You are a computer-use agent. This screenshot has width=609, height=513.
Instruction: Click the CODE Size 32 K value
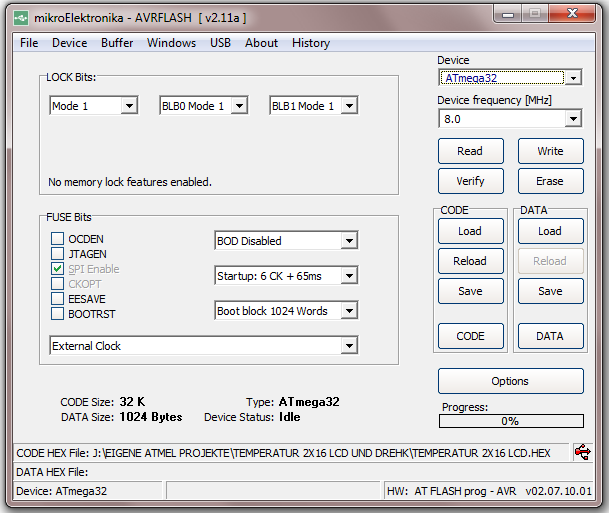coord(132,402)
